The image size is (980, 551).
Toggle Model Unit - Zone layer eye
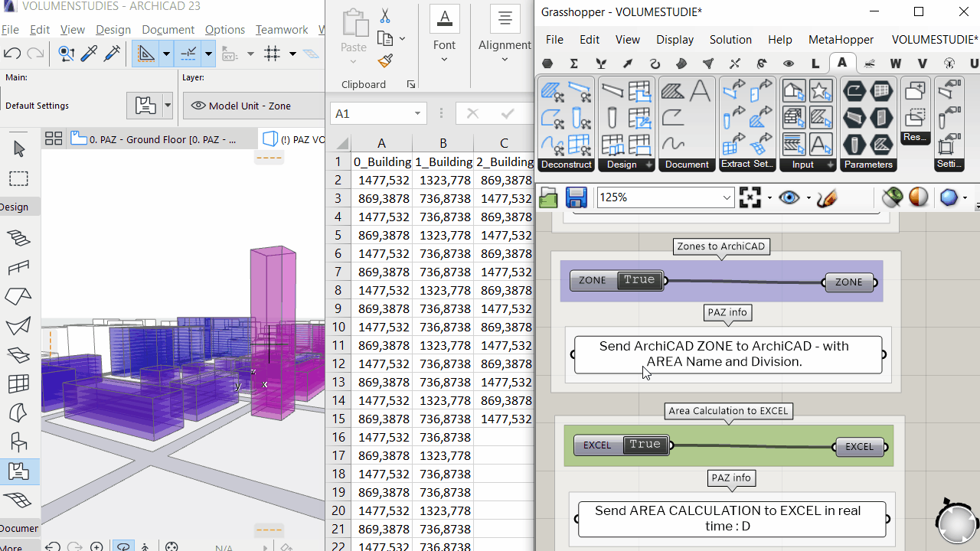(198, 106)
